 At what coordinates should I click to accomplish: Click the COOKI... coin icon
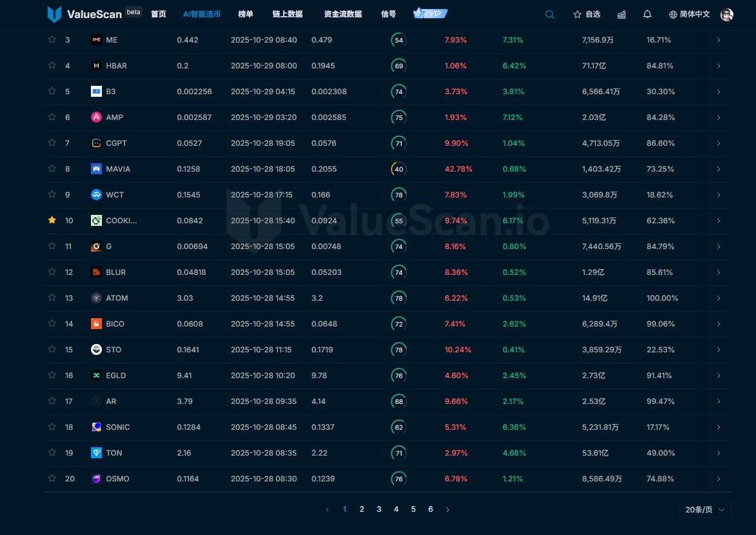pos(96,221)
